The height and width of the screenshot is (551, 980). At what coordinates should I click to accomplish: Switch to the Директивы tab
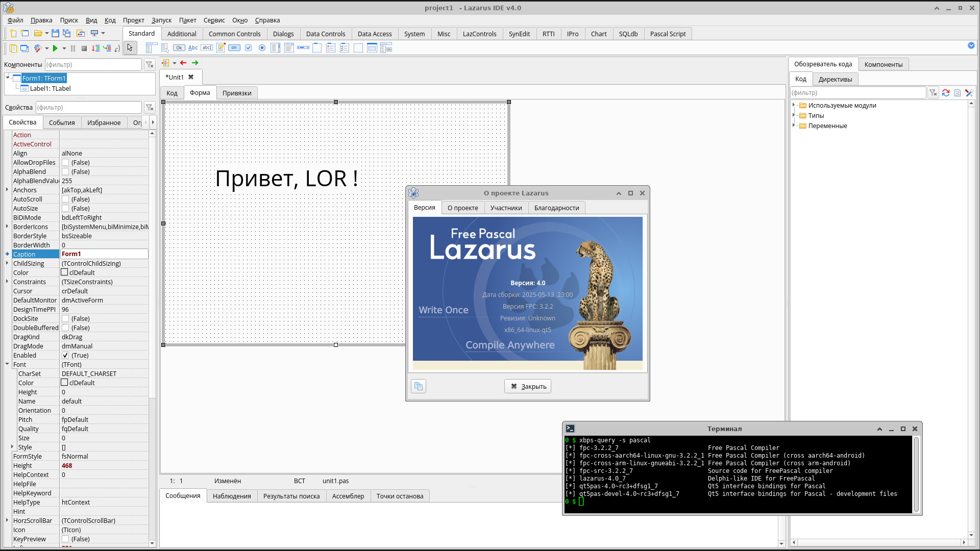coord(835,79)
